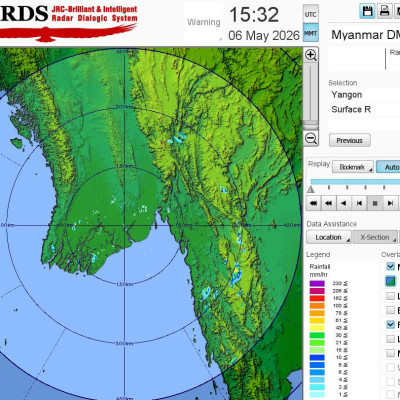
Task: Open the Bookmark dropdown
Action: point(353,167)
